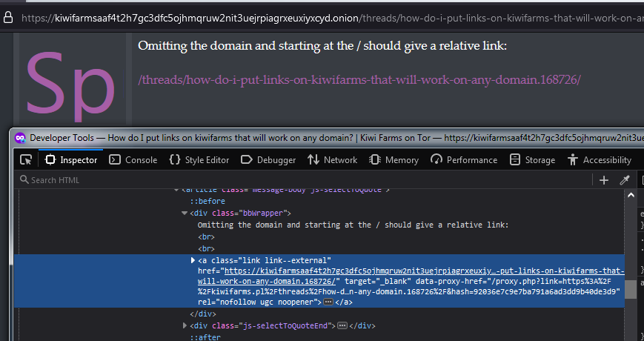Switch to the Inspector tab

(x=71, y=160)
